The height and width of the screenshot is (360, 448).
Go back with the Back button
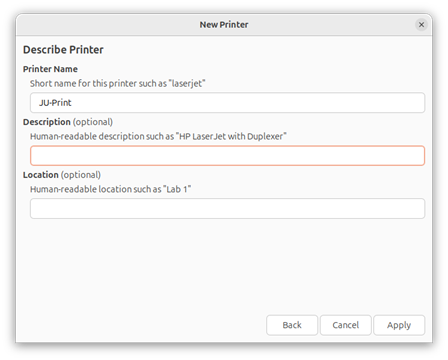[292, 325]
